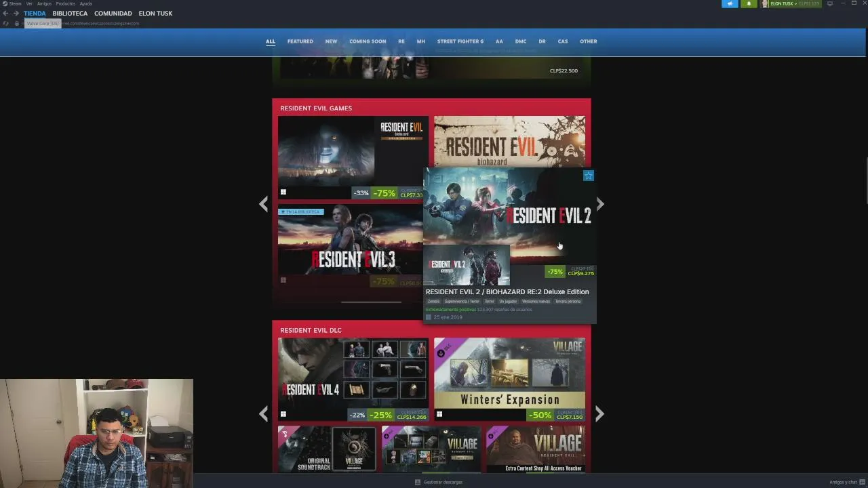Click the Un jugador tag
The image size is (868, 488).
coord(508,301)
